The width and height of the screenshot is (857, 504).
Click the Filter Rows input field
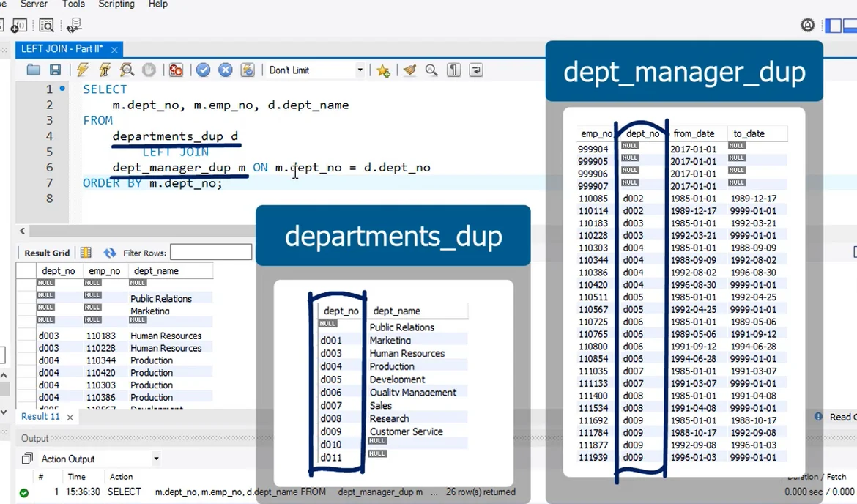pyautogui.click(x=211, y=253)
